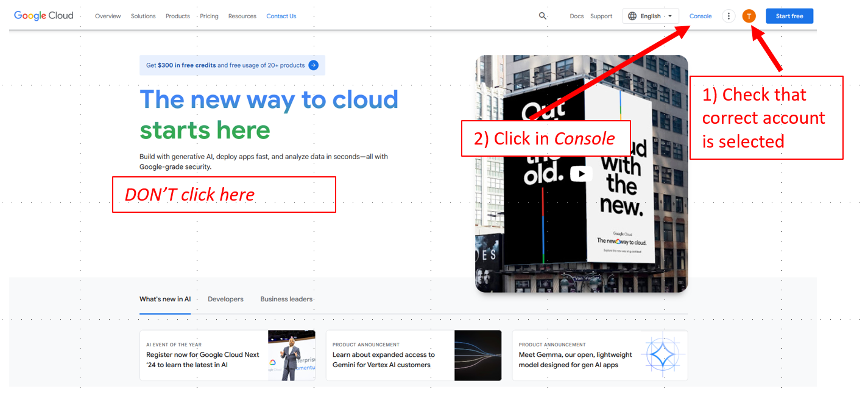This screenshot has height=397, width=868.
Task: Open the search magnifier icon
Action: [x=543, y=16]
